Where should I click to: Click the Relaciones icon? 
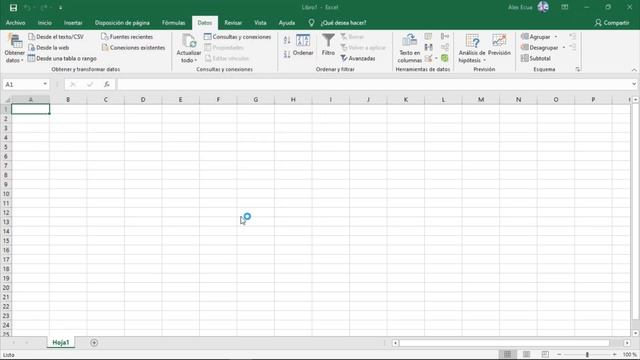(445, 47)
